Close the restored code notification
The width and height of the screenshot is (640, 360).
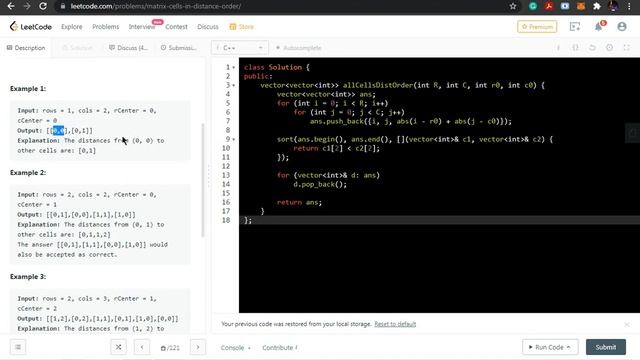click(627, 324)
